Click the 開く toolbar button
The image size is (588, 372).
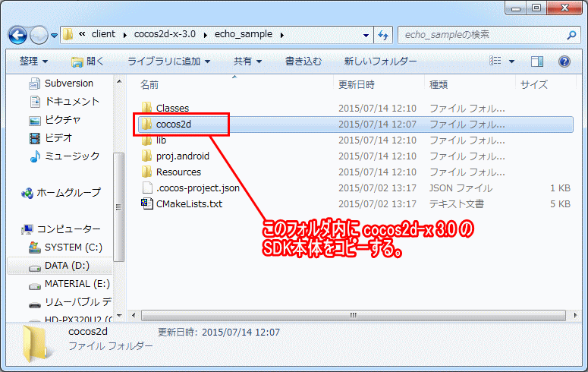(87, 61)
